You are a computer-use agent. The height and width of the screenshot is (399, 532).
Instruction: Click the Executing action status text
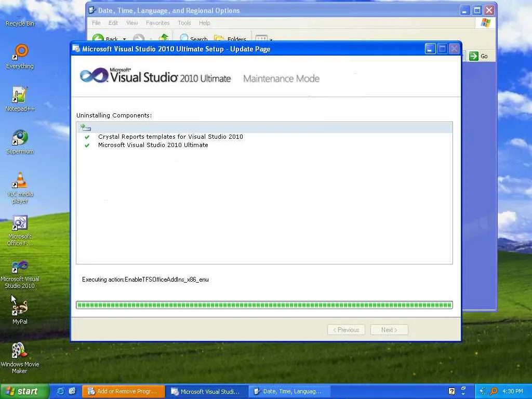145,280
